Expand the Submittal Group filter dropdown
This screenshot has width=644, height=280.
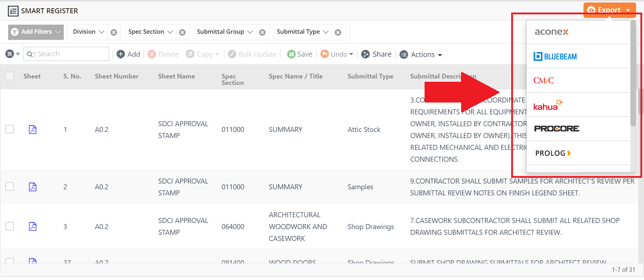click(225, 32)
